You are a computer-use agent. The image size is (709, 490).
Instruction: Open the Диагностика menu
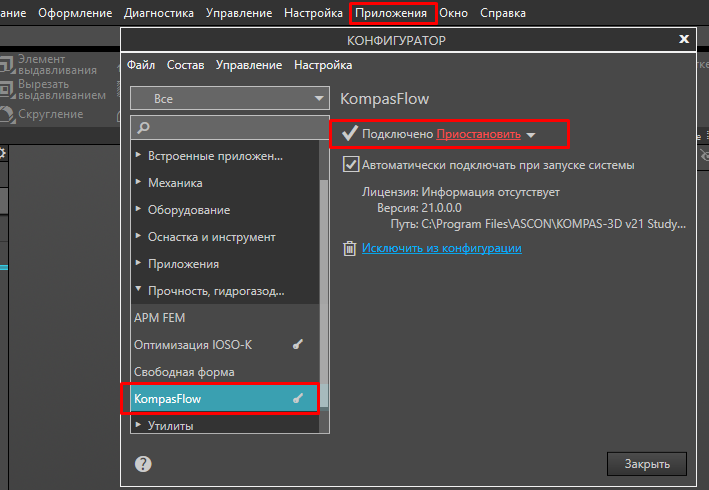[x=159, y=13]
